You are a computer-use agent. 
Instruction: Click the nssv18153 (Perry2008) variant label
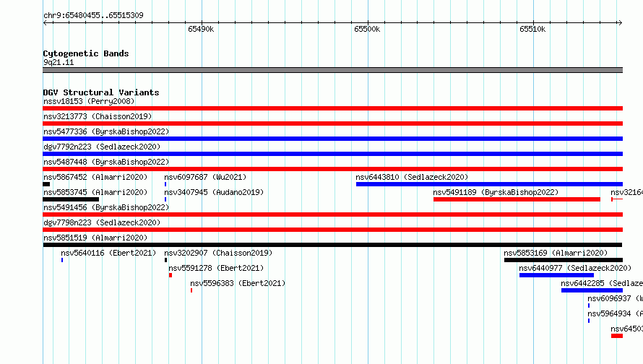(89, 101)
